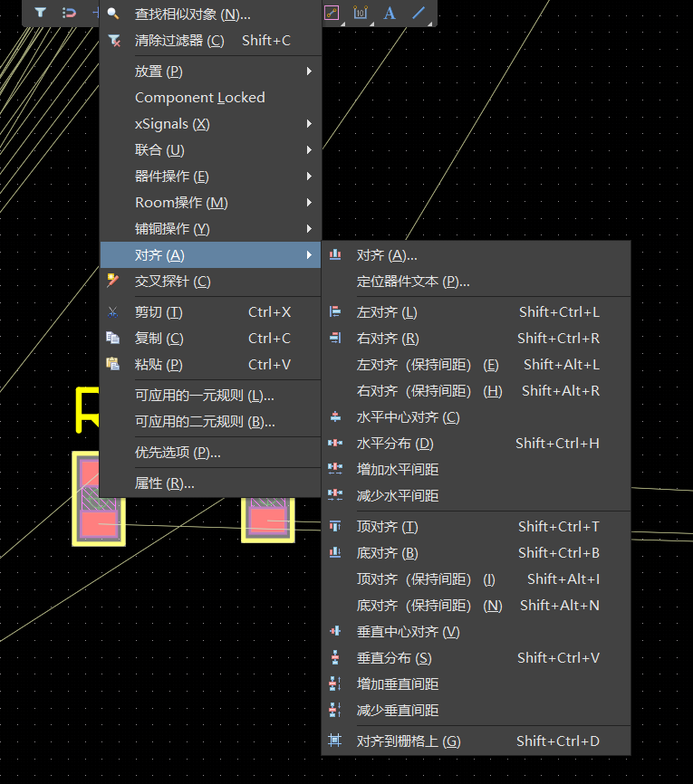
Task: Click the left-align icon beside 左对齐
Action: click(335, 312)
